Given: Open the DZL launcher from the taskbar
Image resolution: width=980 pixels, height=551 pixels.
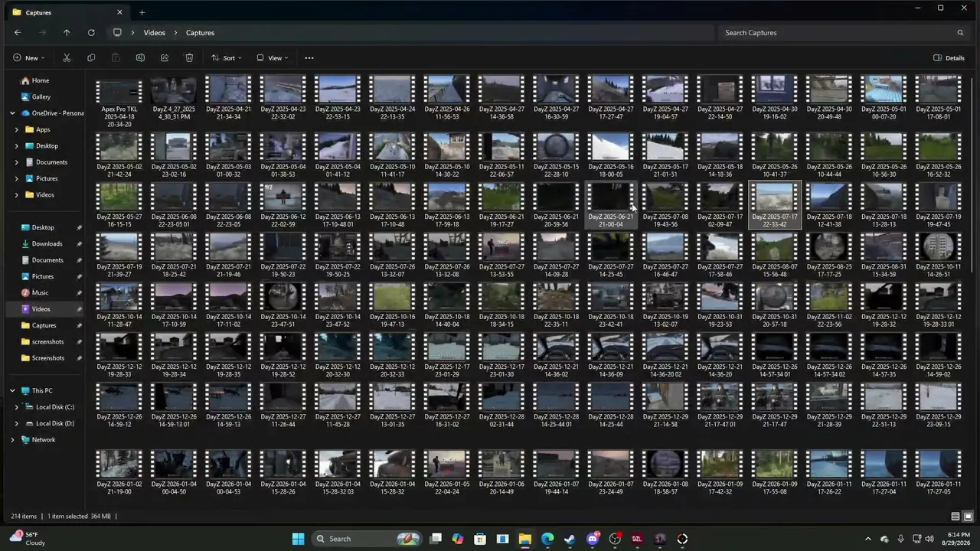Looking at the screenshot, I should pyautogui.click(x=637, y=539).
